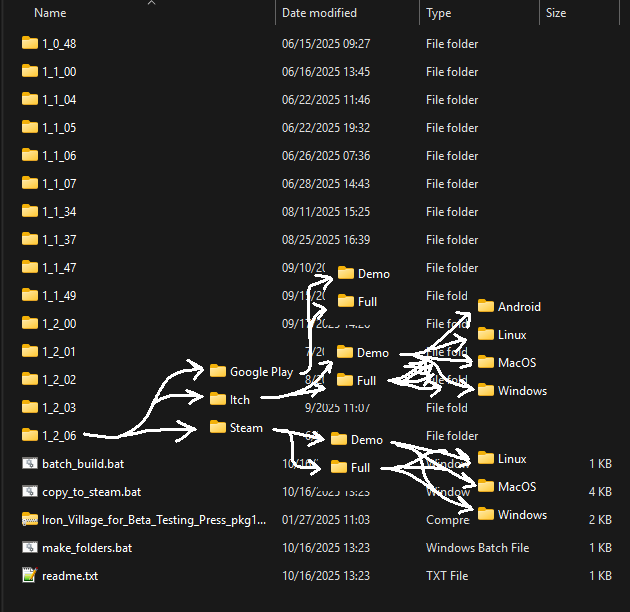Sort by the Date modified column header
This screenshot has width=630, height=612.
[319, 13]
